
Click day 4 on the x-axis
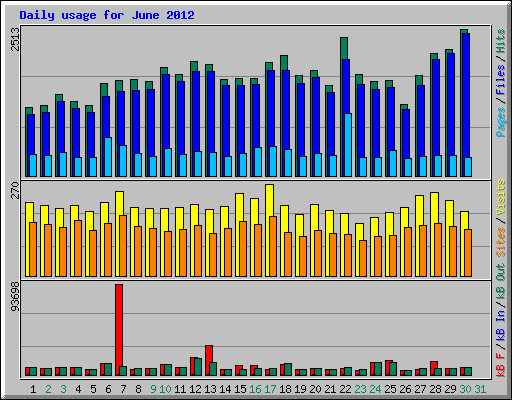78,389
